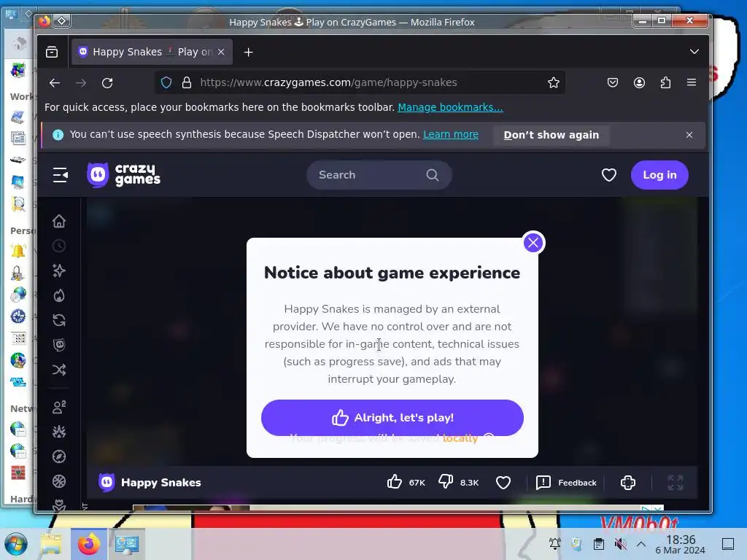Open Recently played clock icon
The width and height of the screenshot is (747, 560).
click(59, 246)
